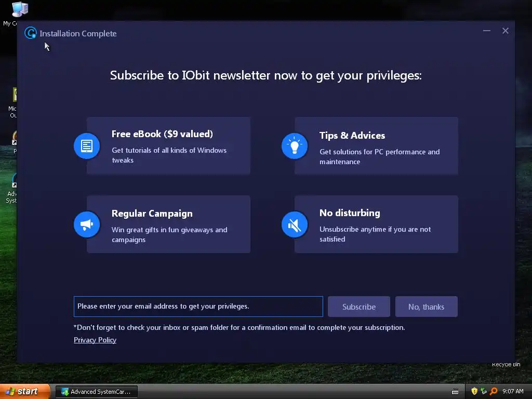This screenshot has width=532, height=399.
Task: Open the Privacy Policy link
Action: (x=95, y=340)
